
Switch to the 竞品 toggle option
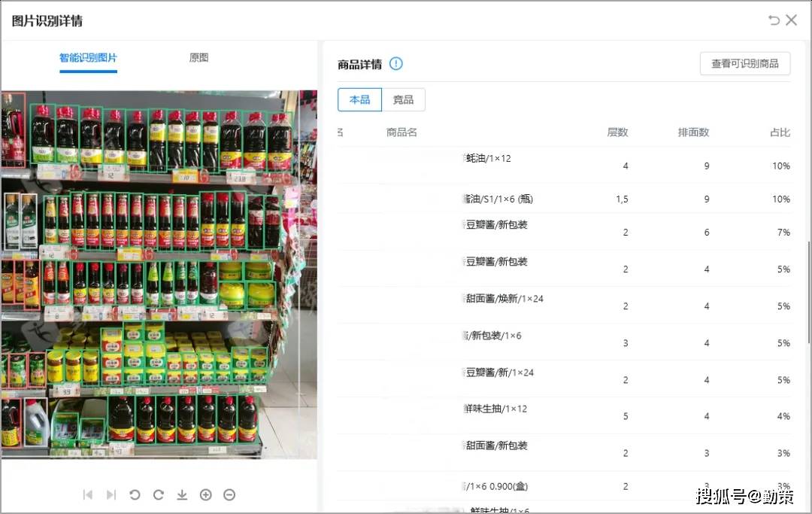(x=403, y=99)
